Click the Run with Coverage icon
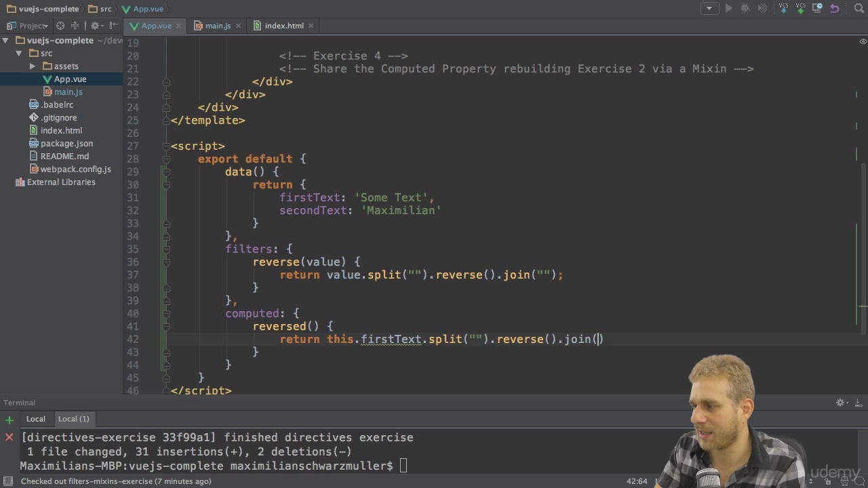868x488 pixels. 763,9
